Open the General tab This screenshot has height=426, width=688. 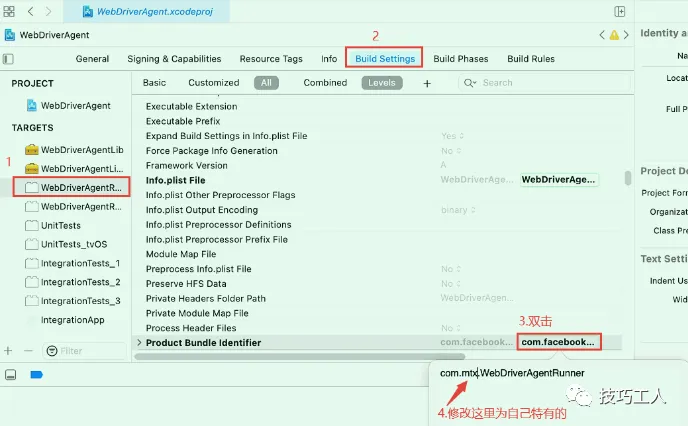92,59
